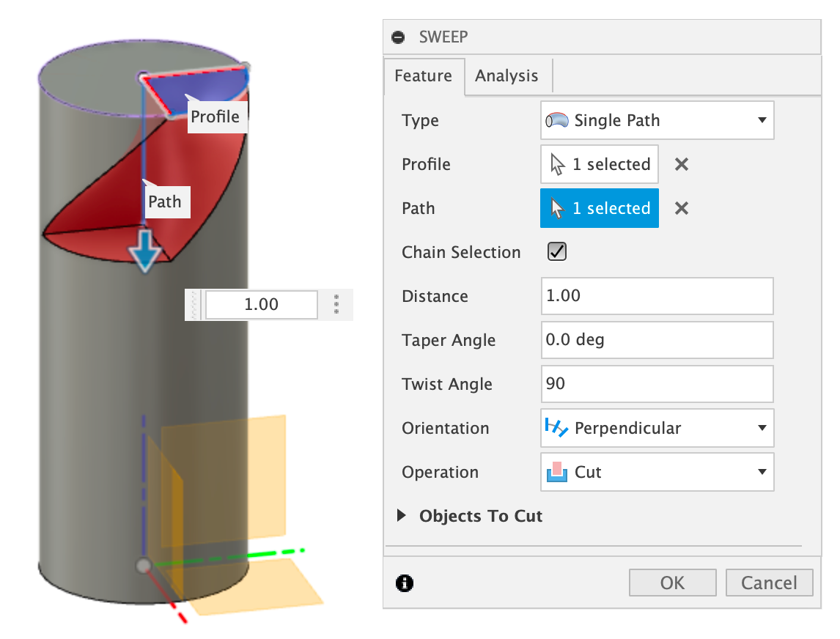Image resolution: width=840 pixels, height=639 pixels.
Task: Switch to the Analysis tab
Action: [506, 76]
